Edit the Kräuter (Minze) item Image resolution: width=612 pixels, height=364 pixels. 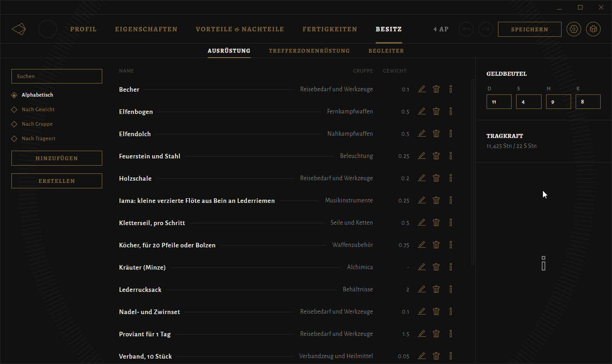click(422, 267)
